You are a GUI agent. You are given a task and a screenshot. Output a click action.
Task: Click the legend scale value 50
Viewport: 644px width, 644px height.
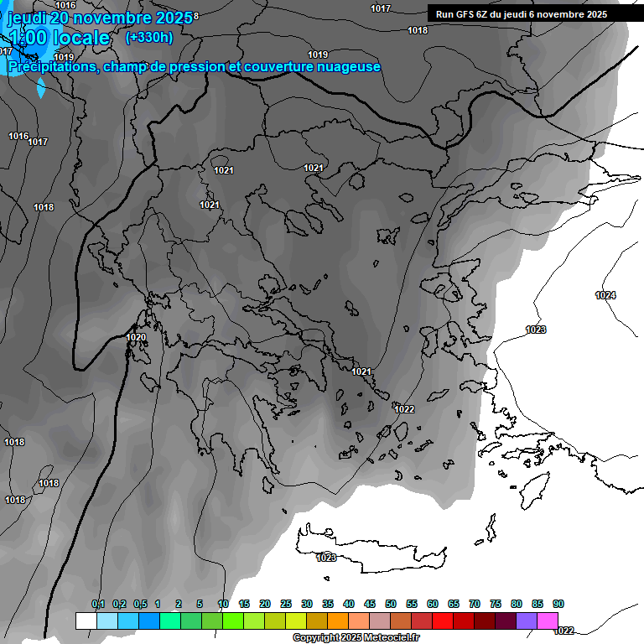click(x=391, y=604)
